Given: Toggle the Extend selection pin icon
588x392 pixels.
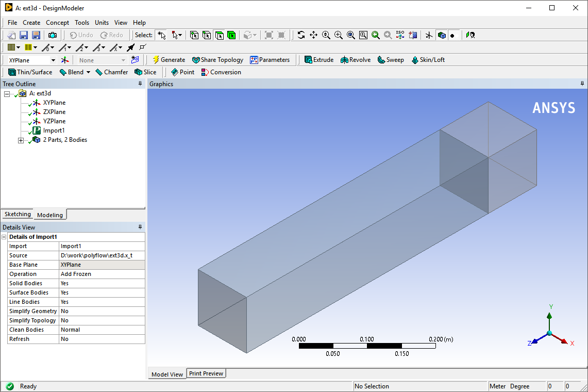Looking at the screenshot, I should 130,47.
